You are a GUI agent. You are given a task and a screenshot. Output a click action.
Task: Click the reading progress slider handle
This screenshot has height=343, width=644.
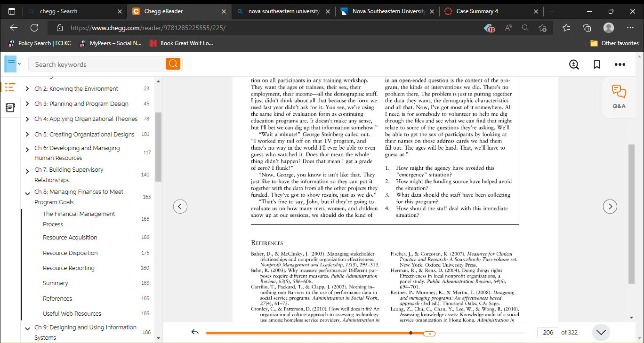pyautogui.click(x=429, y=333)
